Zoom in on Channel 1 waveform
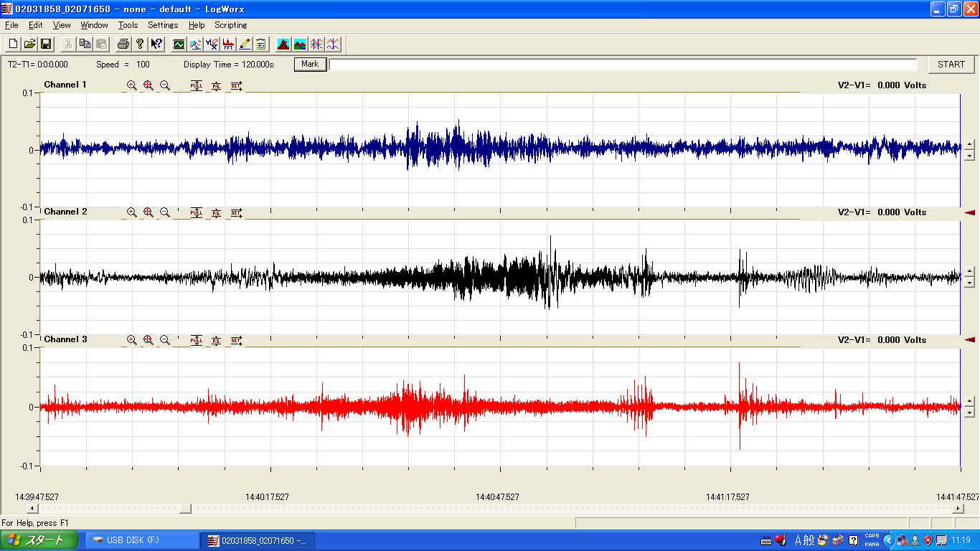 (x=132, y=85)
